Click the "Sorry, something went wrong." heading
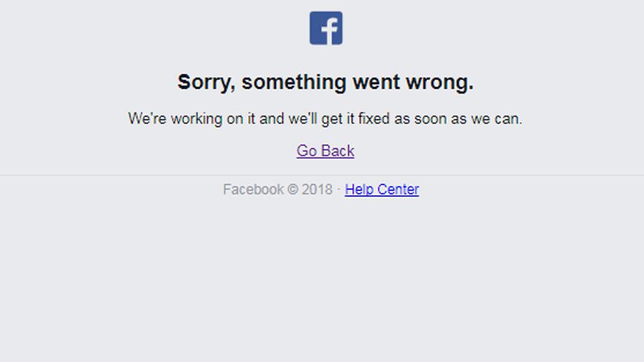This screenshot has width=644, height=362. 326,82
